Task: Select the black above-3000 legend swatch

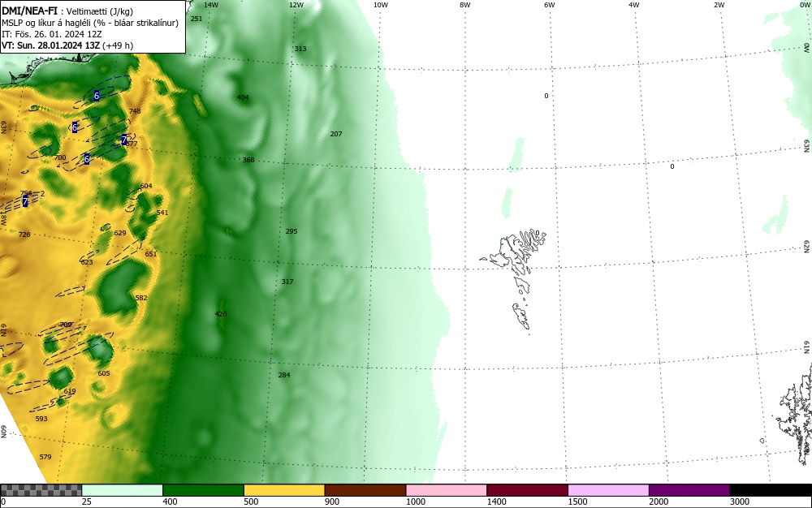Action: 771,490
